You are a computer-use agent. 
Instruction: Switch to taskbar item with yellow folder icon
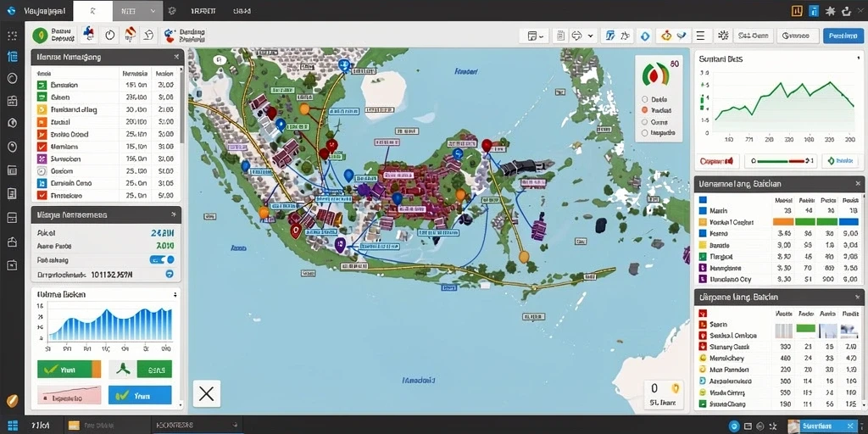click(106, 426)
